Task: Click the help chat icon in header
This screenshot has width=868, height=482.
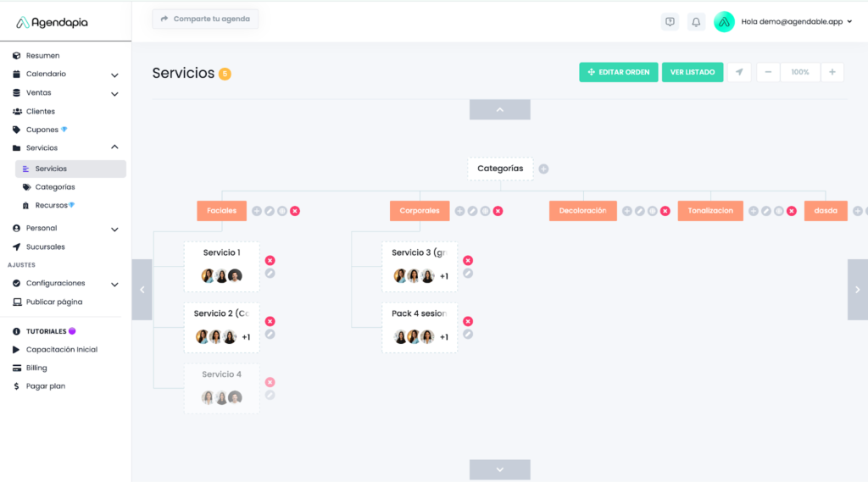Action: pyautogui.click(x=670, y=22)
